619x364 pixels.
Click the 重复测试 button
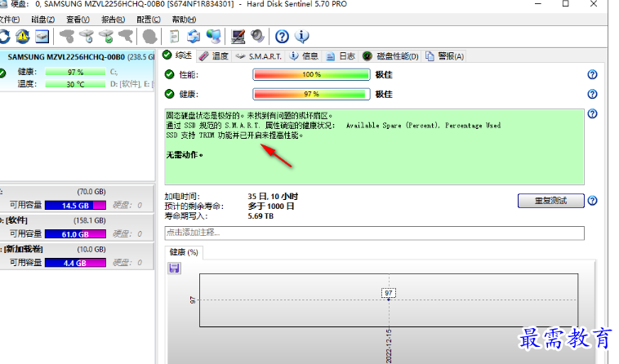pos(550,201)
